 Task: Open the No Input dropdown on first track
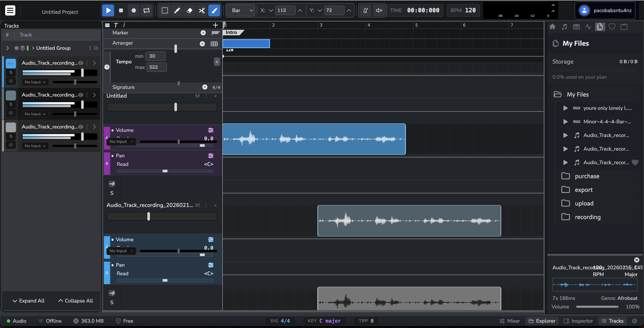click(35, 82)
